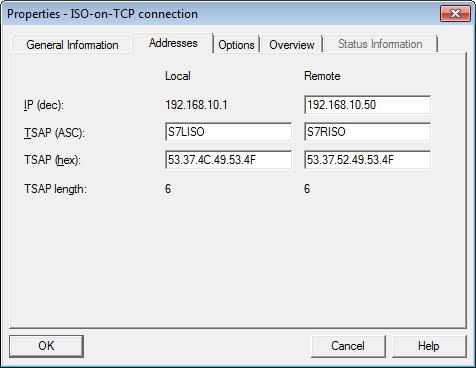Switch to the General Information tab

pos(72,44)
